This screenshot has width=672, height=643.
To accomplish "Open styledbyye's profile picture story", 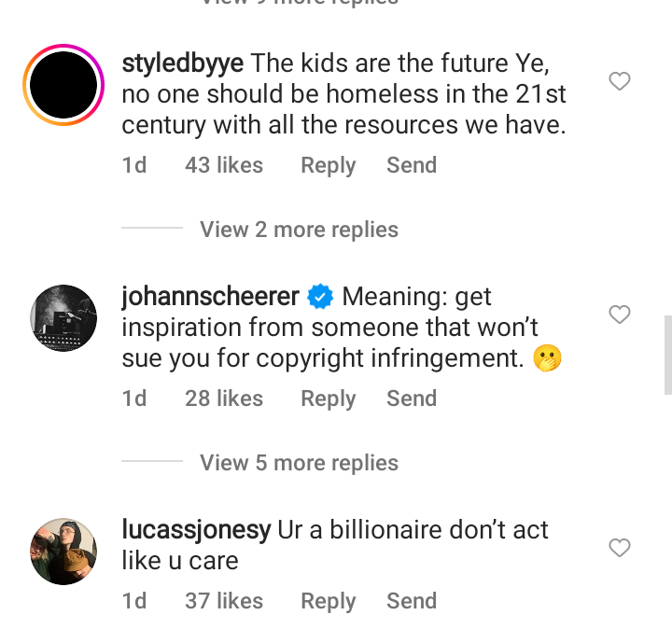I will pos(63,85).
